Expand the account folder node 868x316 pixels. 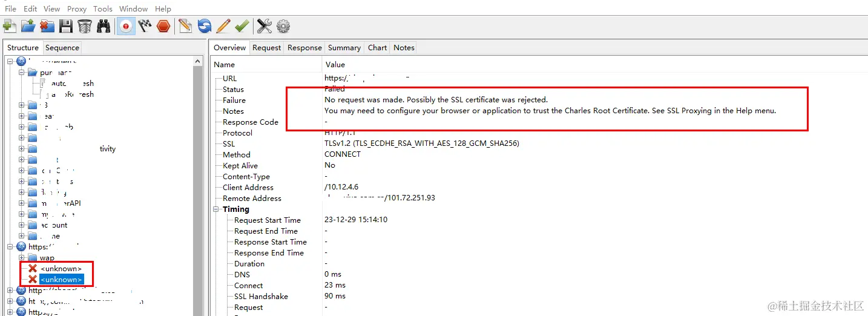22,225
